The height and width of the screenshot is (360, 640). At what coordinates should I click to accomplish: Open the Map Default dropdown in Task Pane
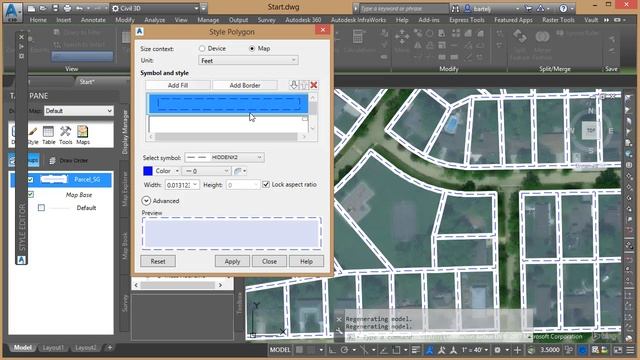[x=78, y=111]
